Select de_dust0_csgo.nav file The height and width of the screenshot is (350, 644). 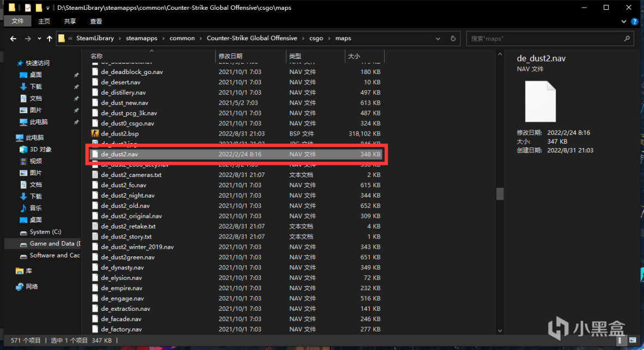[x=127, y=123]
